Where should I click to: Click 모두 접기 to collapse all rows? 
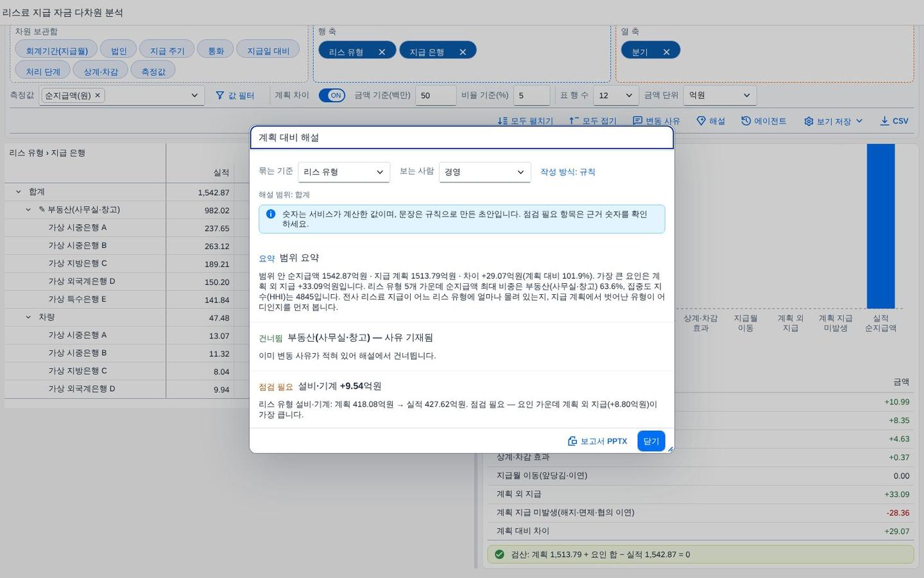pyautogui.click(x=592, y=121)
